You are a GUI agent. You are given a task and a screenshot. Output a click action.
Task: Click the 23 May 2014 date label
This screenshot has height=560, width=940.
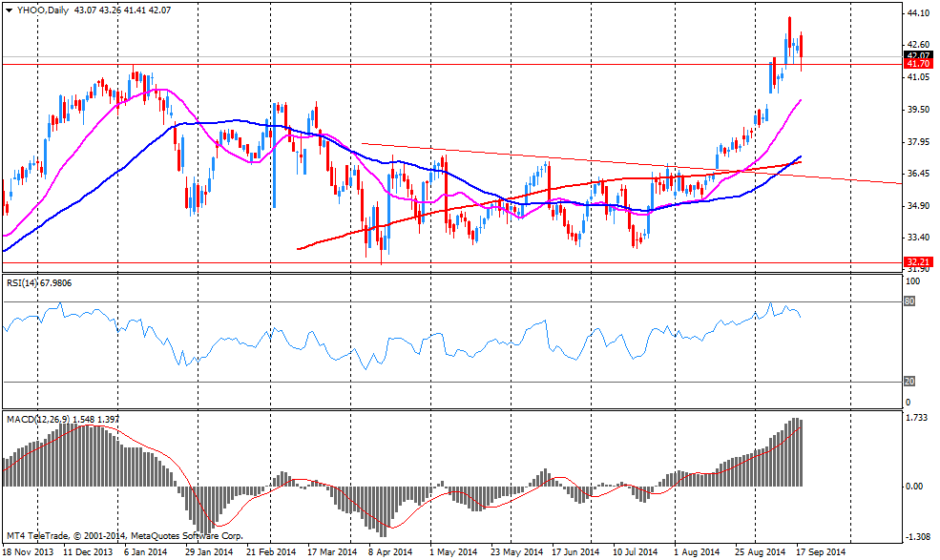(x=516, y=551)
